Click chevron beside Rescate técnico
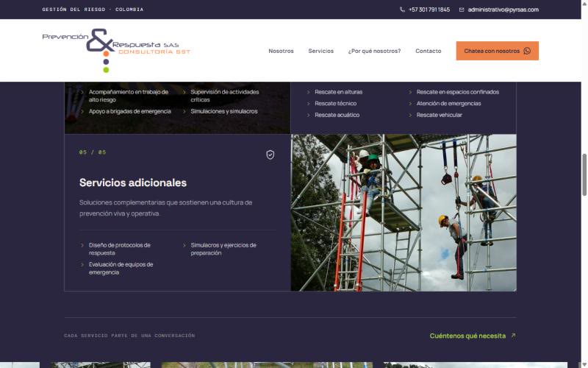This screenshot has height=368, width=588. (308, 103)
